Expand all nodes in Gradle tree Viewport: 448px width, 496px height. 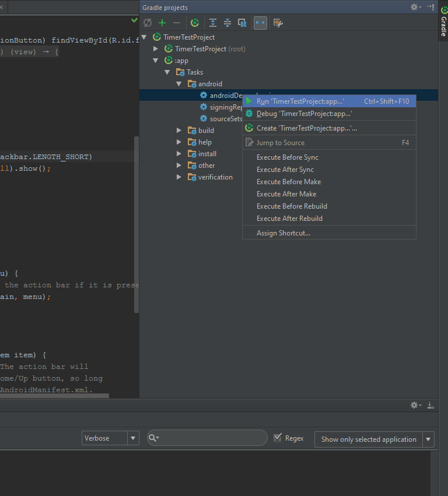tap(213, 23)
